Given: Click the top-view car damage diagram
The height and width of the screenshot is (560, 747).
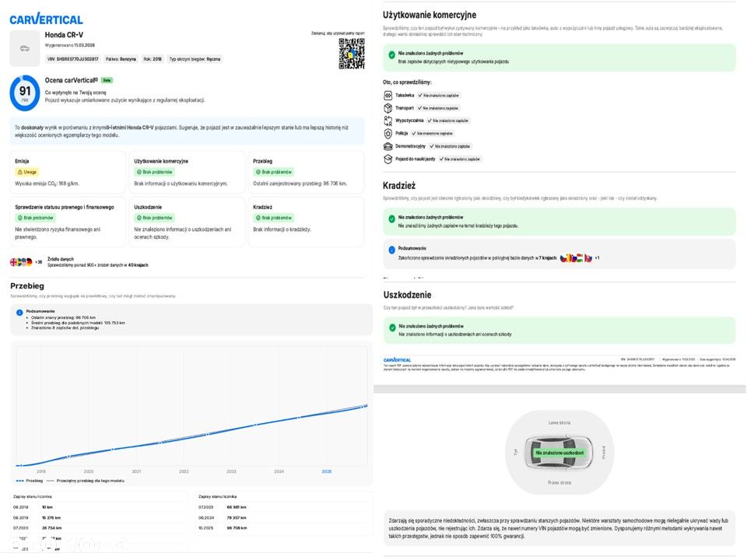Looking at the screenshot, I should [x=559, y=453].
